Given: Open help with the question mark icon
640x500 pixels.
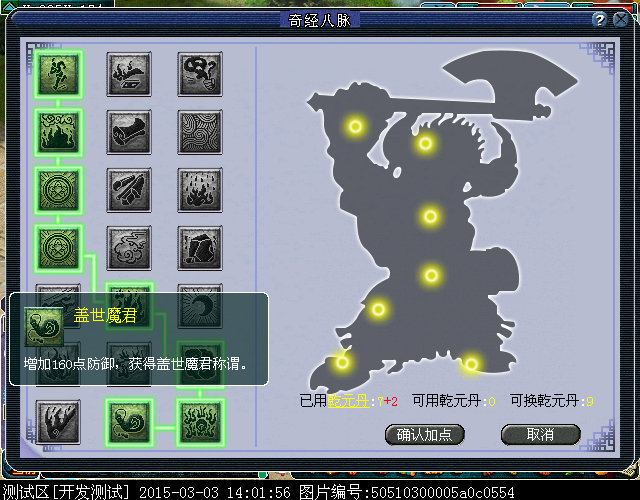Looking at the screenshot, I should (x=599, y=20).
